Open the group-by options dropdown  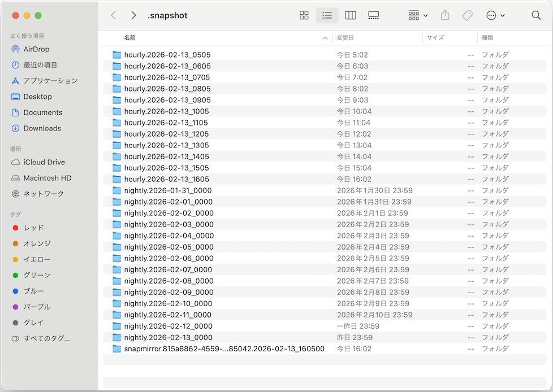[418, 16]
